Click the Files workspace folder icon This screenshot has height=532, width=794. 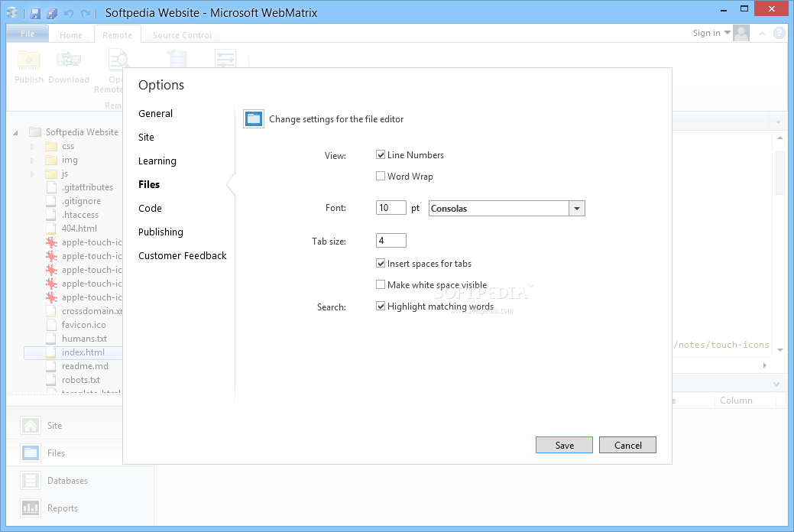click(31, 453)
